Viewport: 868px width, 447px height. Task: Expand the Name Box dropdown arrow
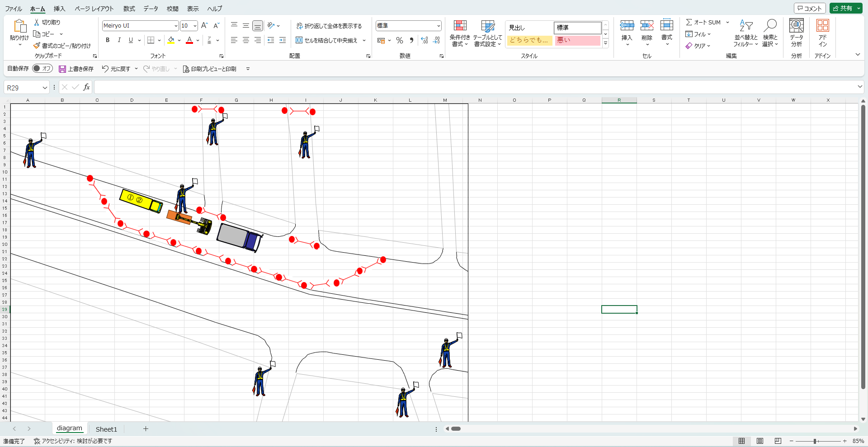(x=45, y=88)
